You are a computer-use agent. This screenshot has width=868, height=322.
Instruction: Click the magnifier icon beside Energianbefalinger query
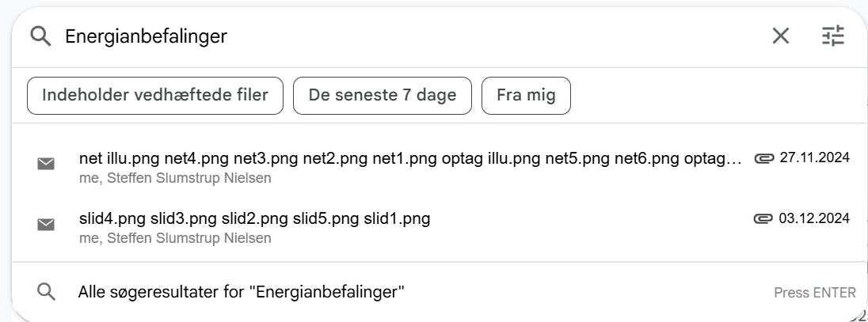pos(40,36)
